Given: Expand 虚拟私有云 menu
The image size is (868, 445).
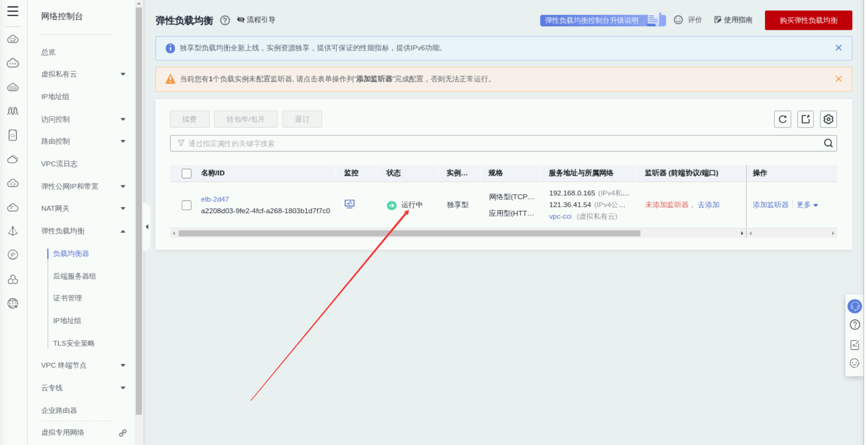Looking at the screenshot, I should point(123,74).
